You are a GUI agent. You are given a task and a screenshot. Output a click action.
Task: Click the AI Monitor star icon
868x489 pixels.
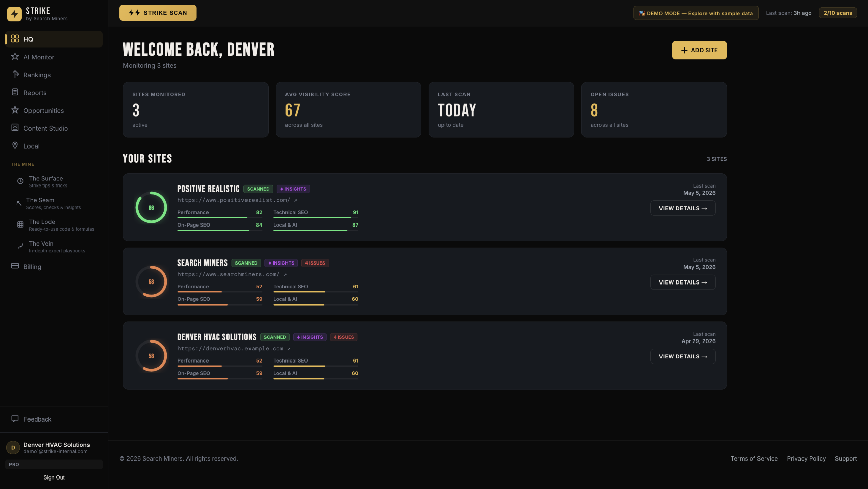click(x=15, y=57)
